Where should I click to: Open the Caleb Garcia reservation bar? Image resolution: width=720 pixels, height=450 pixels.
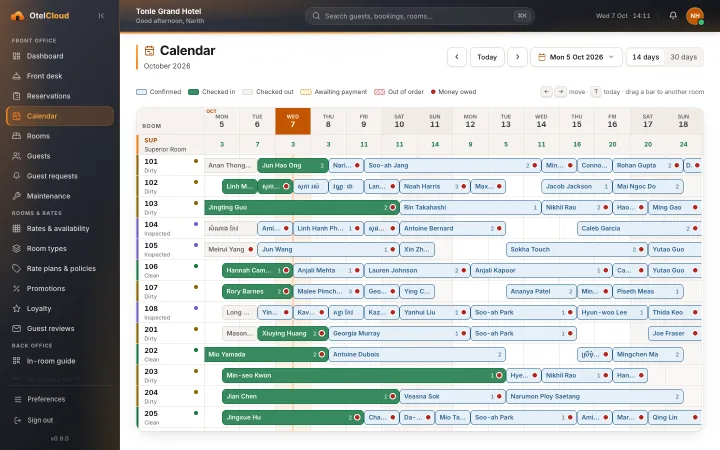click(640, 228)
